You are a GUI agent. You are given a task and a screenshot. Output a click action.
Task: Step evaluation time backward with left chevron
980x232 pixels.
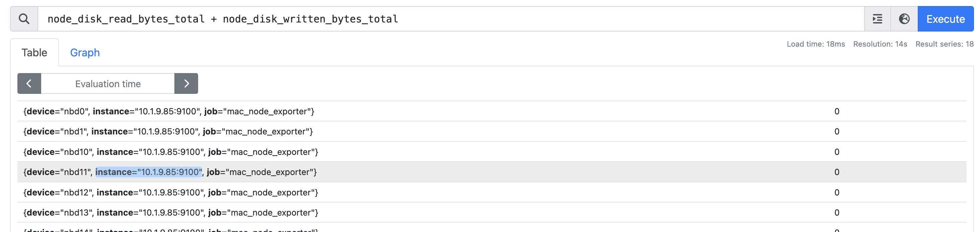[x=29, y=83]
